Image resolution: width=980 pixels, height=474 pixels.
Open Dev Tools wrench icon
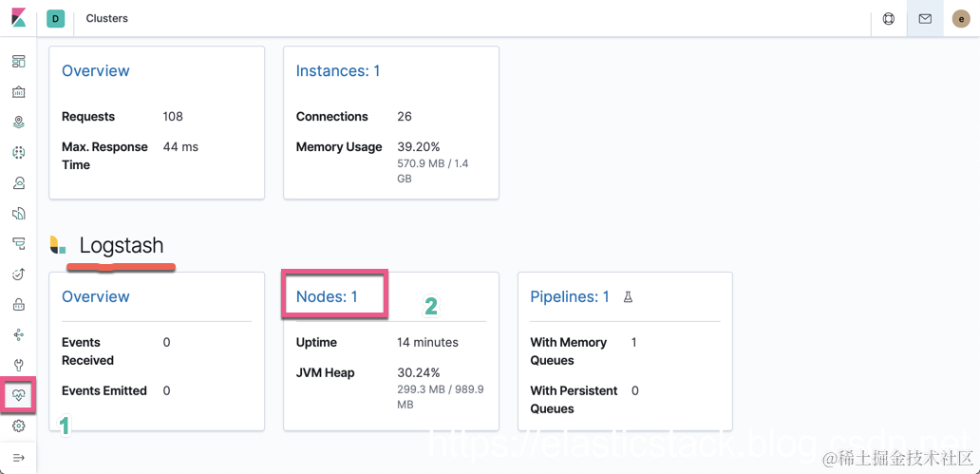[19, 365]
